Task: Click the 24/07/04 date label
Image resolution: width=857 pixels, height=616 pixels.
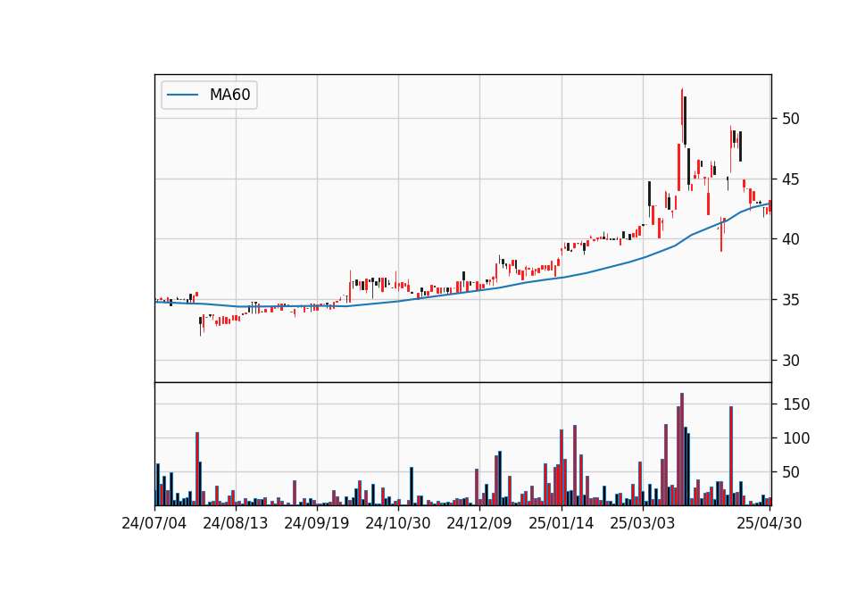Action: (154, 523)
